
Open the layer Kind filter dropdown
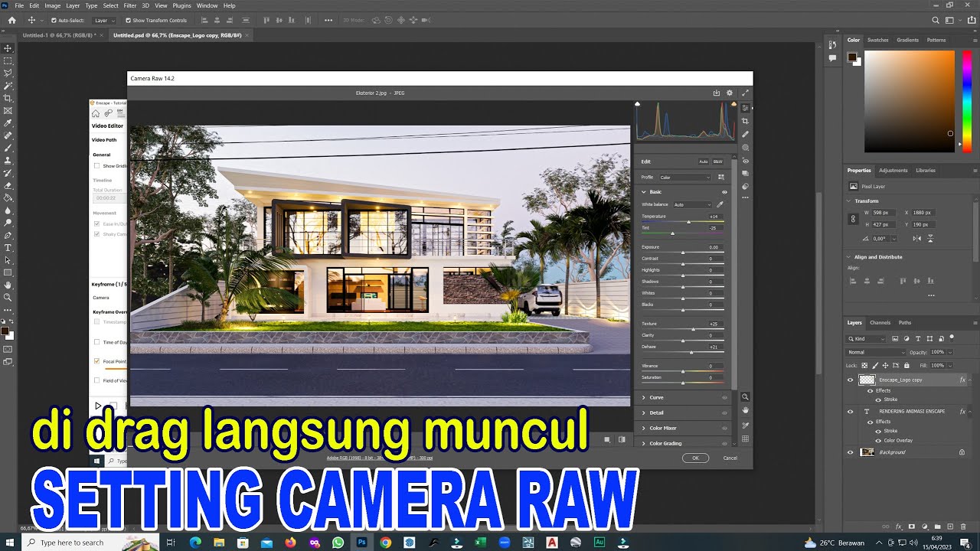tap(867, 338)
